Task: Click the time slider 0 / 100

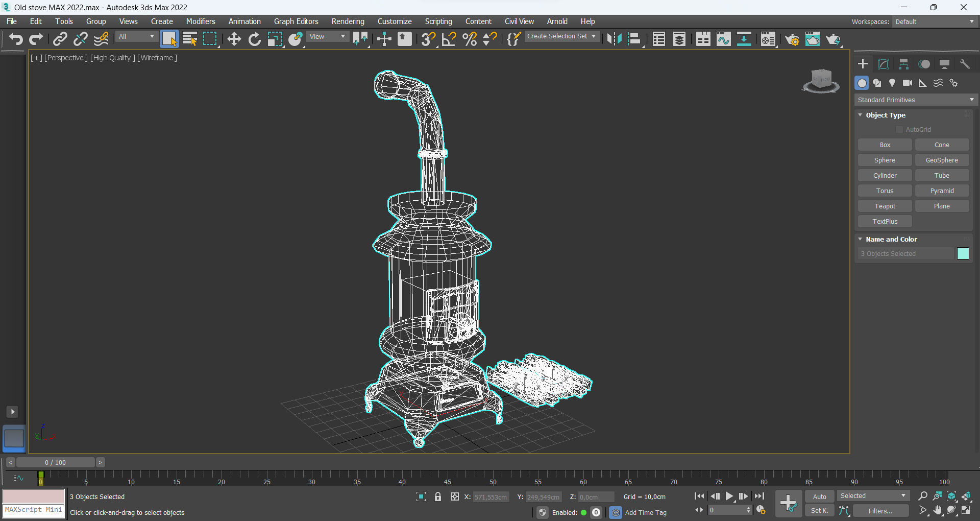Action: pyautogui.click(x=55, y=462)
